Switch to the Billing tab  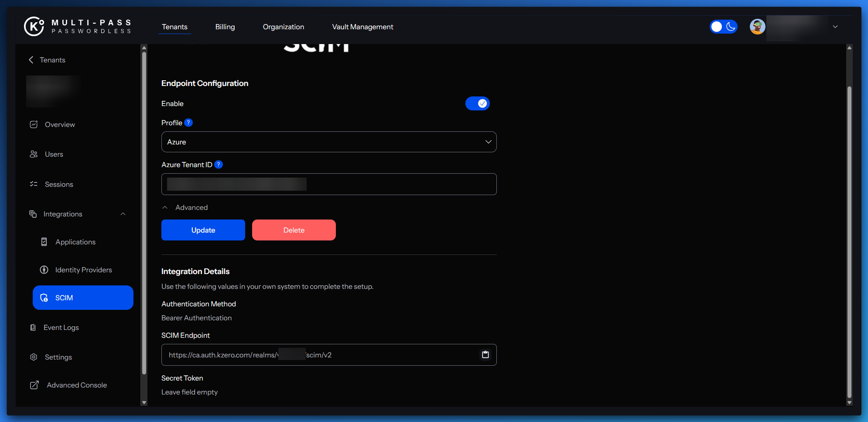point(225,27)
